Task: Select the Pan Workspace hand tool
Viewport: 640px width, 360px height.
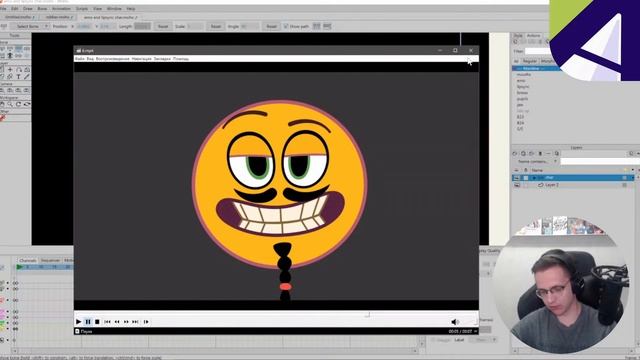Action: [x=2, y=104]
